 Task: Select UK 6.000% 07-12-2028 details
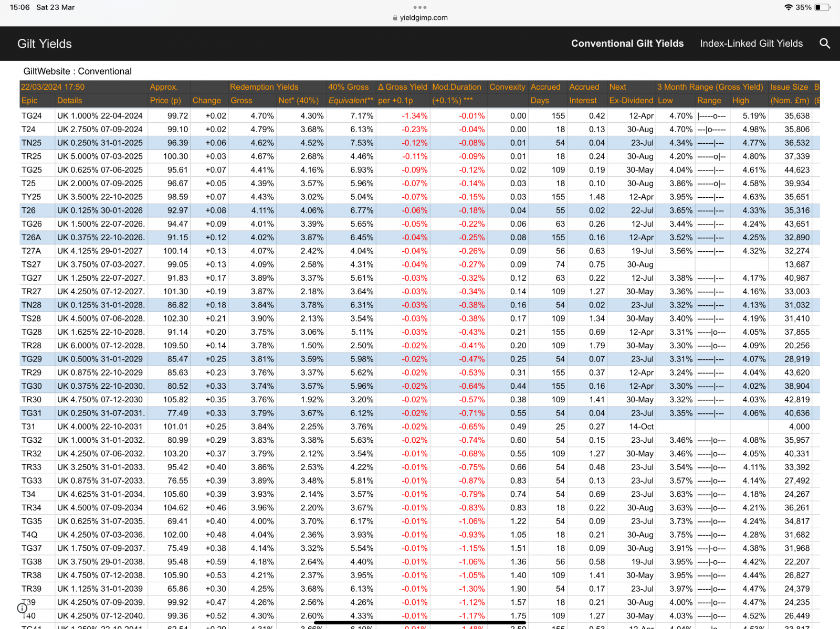tap(101, 346)
